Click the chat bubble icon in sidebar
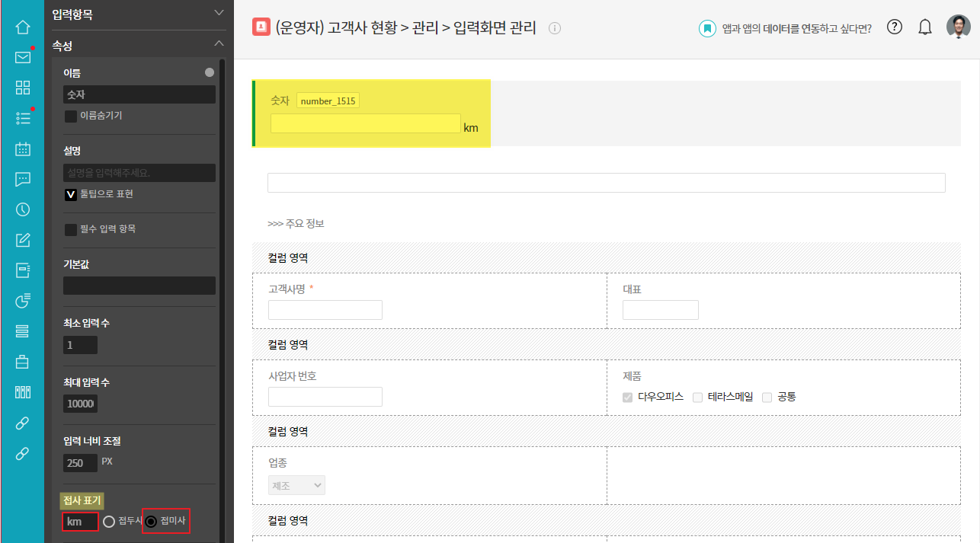 coord(23,179)
